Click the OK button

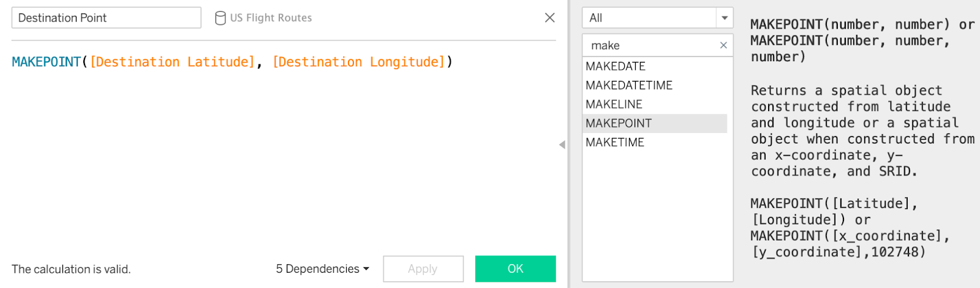pos(516,269)
